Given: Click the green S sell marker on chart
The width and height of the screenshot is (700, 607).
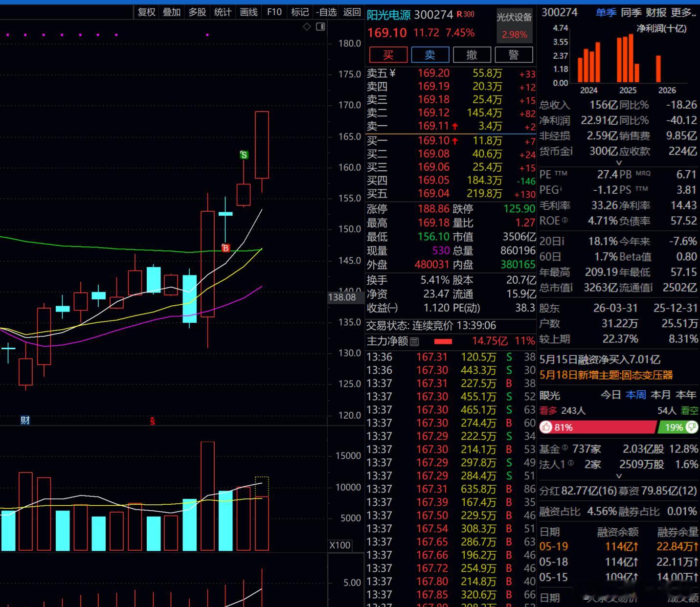Looking at the screenshot, I should (x=244, y=155).
